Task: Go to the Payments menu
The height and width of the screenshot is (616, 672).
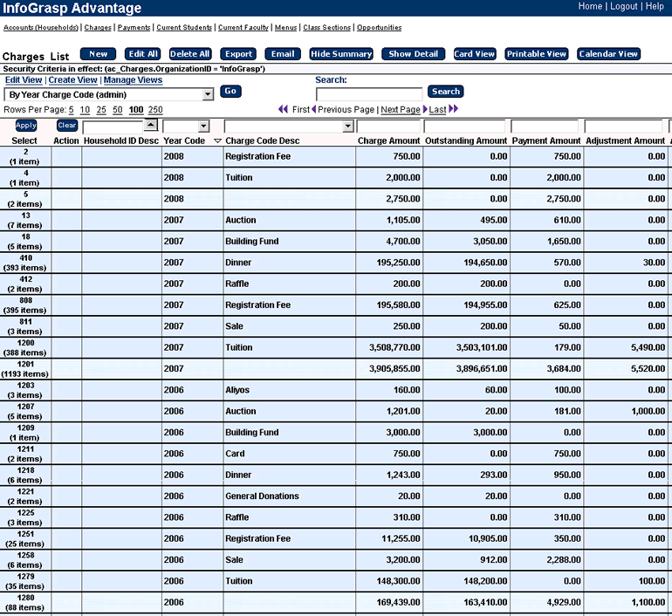Action: pyautogui.click(x=134, y=27)
